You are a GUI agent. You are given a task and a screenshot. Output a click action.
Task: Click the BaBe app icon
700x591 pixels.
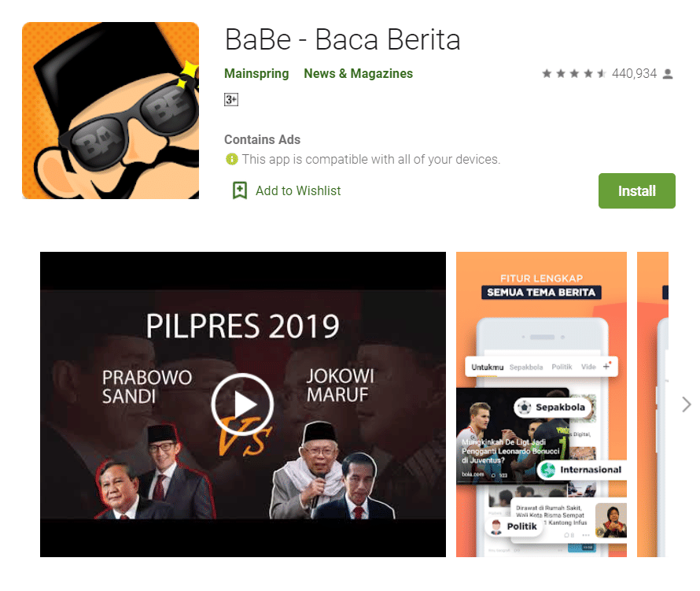110,110
